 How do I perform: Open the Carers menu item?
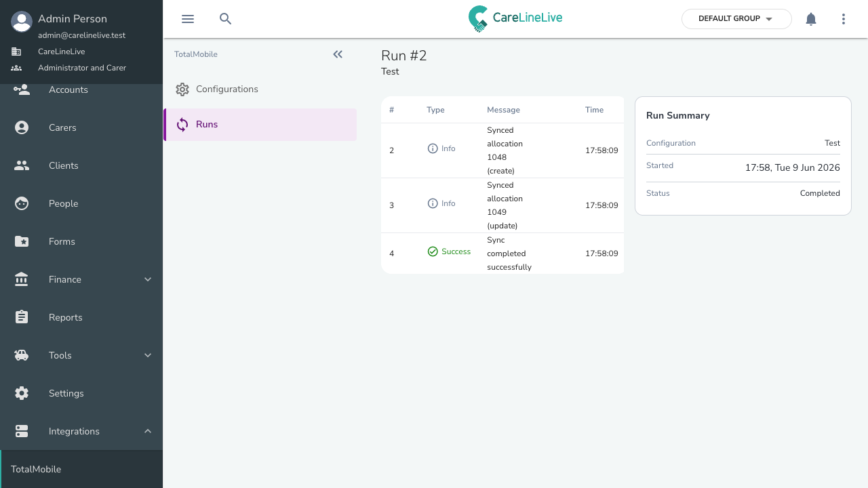pyautogui.click(x=81, y=127)
